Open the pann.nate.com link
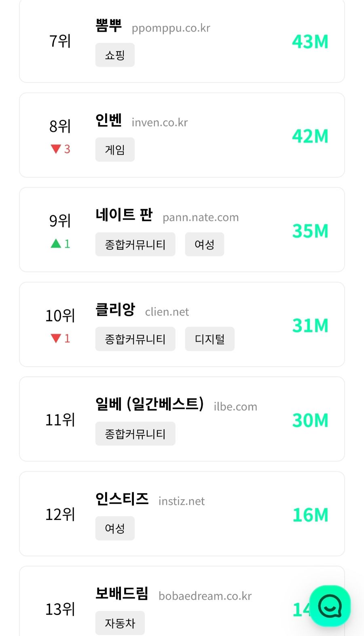This screenshot has height=636, width=364. pyautogui.click(x=201, y=217)
